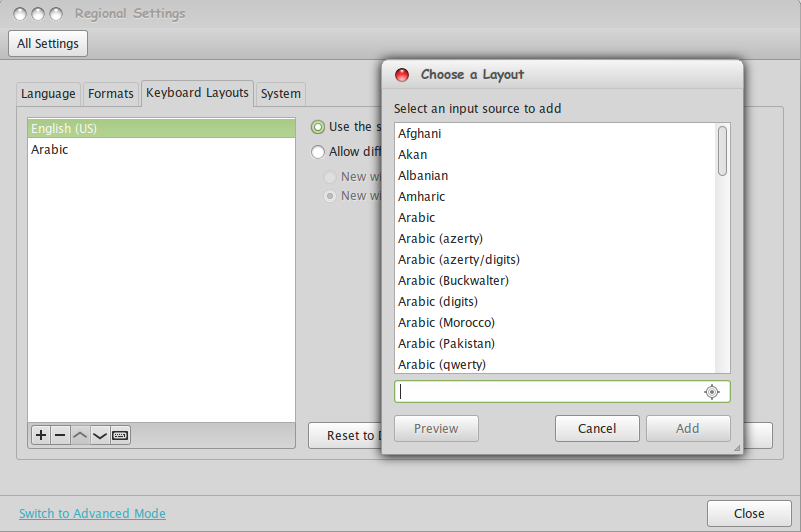Close the Choose a Layout dialog
The height and width of the screenshot is (532, 801).
(x=402, y=75)
